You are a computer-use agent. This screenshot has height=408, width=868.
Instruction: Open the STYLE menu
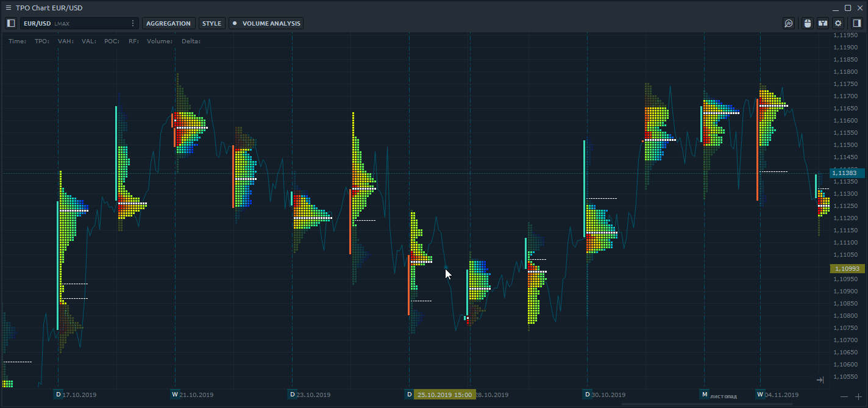pos(212,23)
